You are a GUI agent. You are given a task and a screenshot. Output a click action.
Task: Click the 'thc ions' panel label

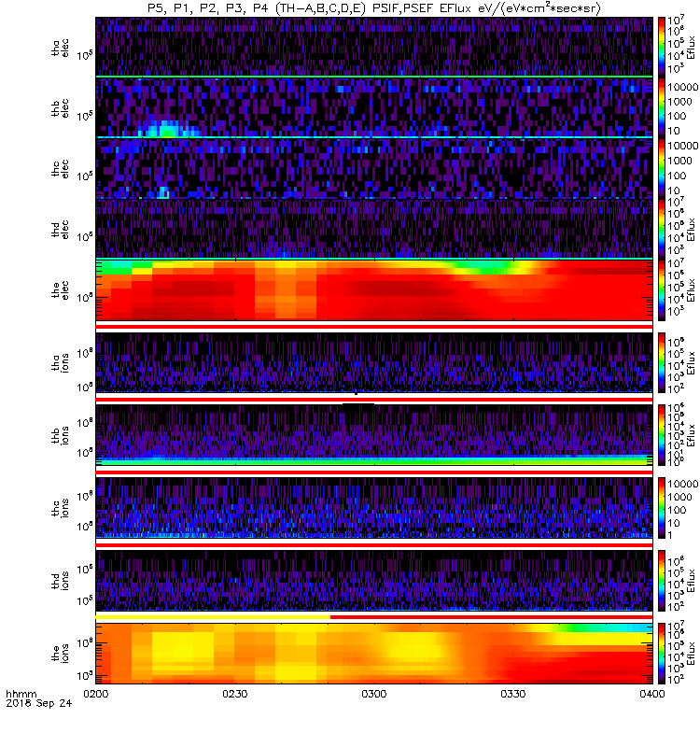coord(61,508)
